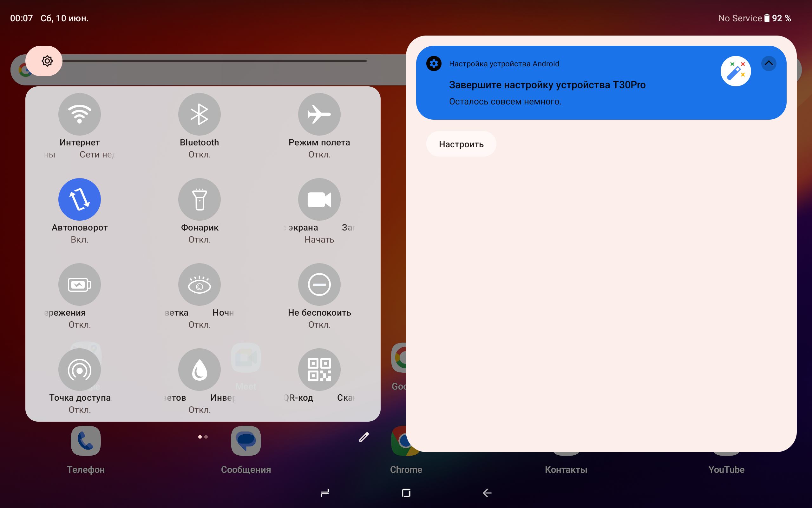Turn on Не беспокоить tile
812x508 pixels.
[319, 284]
